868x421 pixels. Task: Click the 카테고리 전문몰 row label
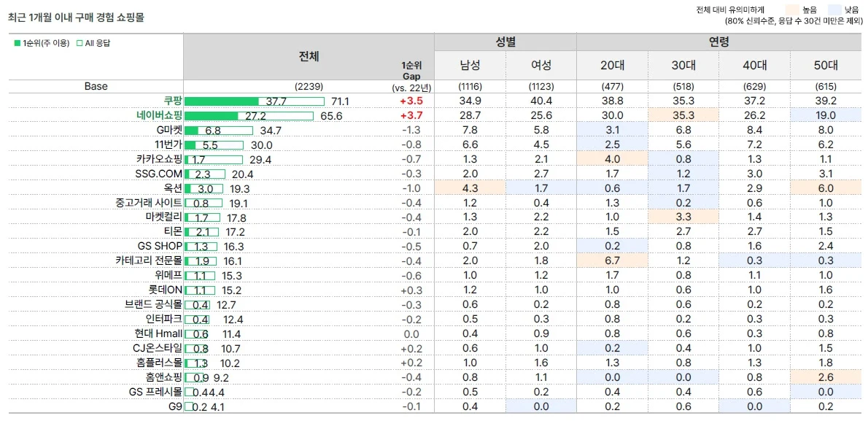149,260
